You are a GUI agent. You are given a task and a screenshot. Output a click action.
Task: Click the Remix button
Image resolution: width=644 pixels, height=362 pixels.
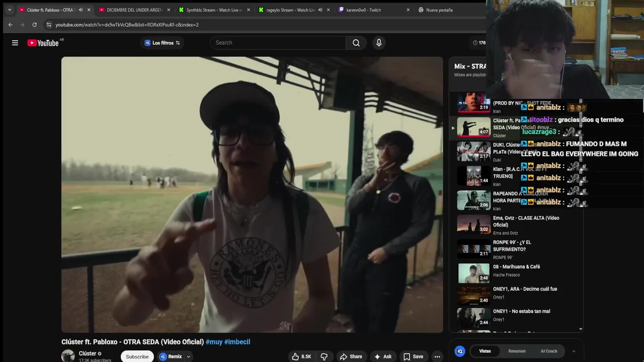point(171,356)
